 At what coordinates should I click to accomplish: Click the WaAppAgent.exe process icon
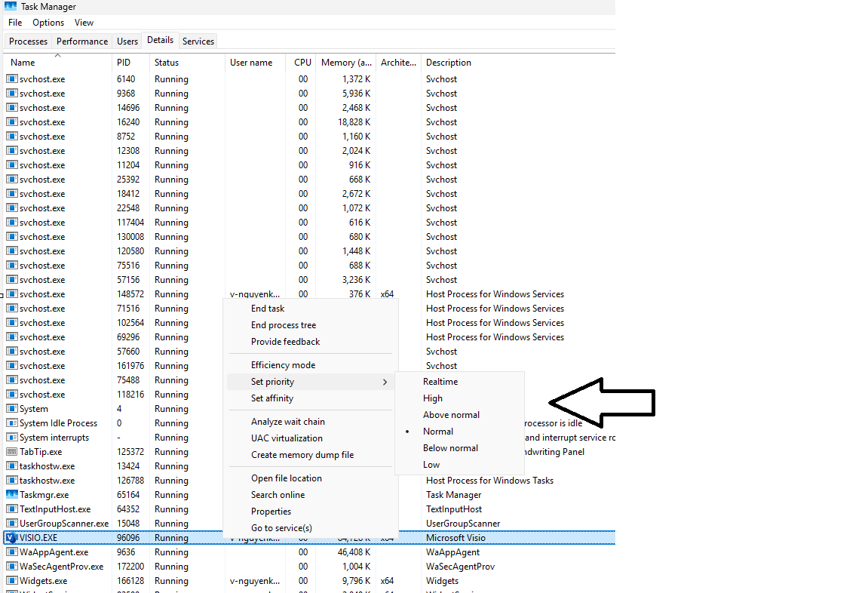tap(11, 552)
